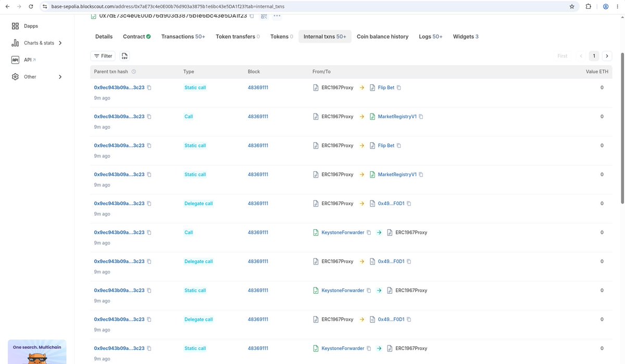Copy parent hash in Static call to MarketRegistryV1 row
This screenshot has height=364, width=625.
(x=149, y=174)
